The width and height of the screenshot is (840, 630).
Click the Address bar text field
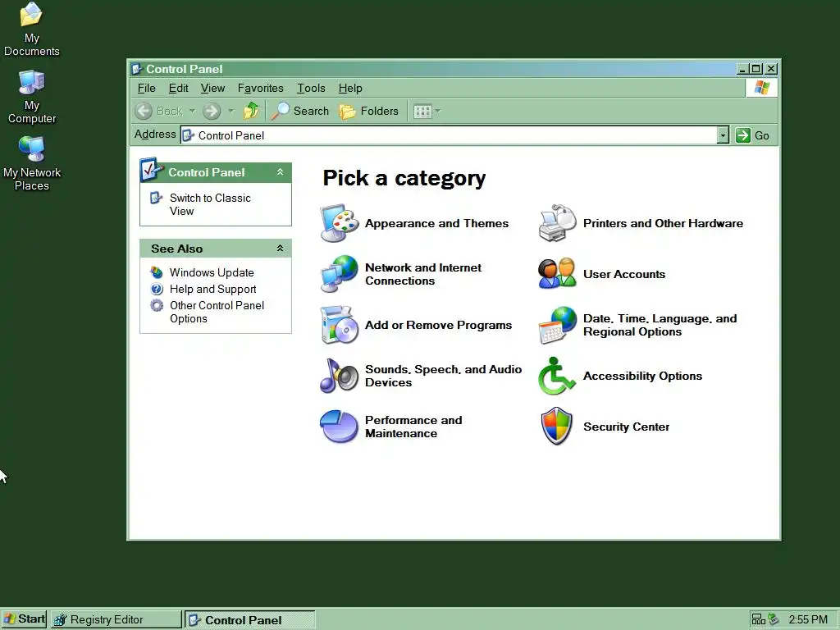tap(449, 135)
